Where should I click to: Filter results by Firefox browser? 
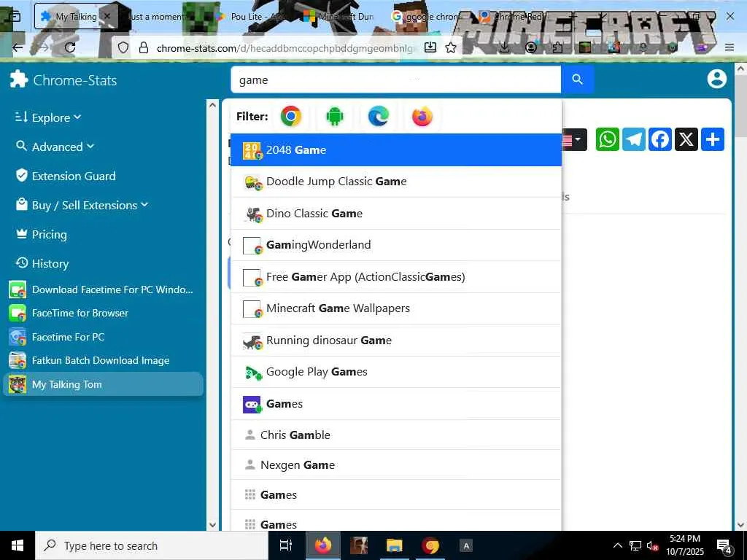422,116
